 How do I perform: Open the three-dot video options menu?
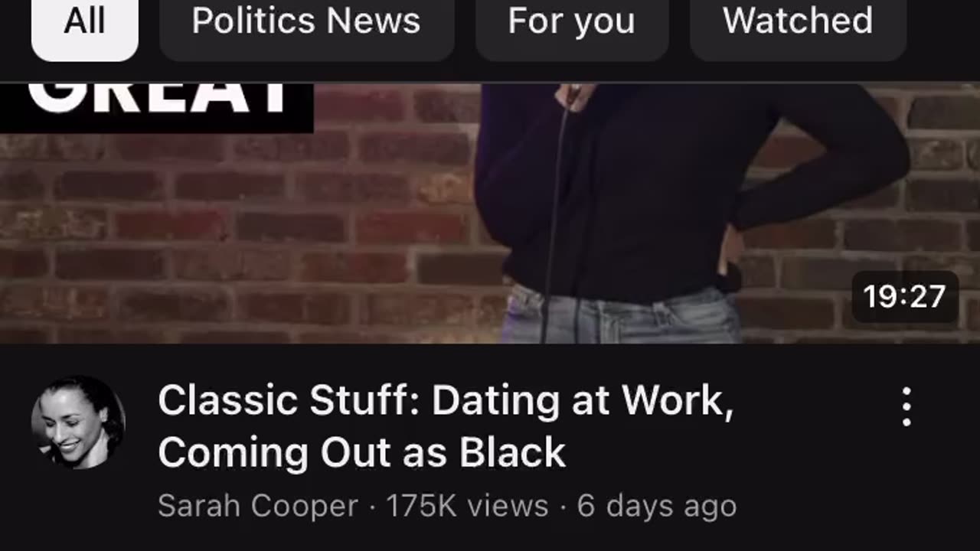pos(906,406)
